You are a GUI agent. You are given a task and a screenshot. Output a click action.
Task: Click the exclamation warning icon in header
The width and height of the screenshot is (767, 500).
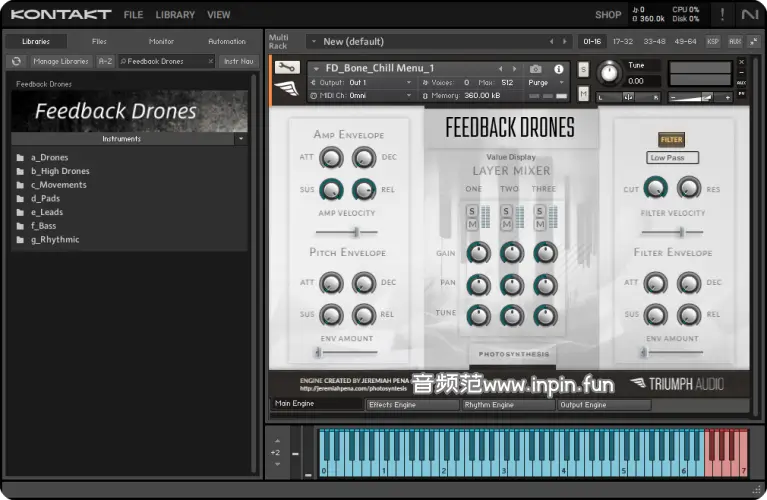(x=722, y=14)
